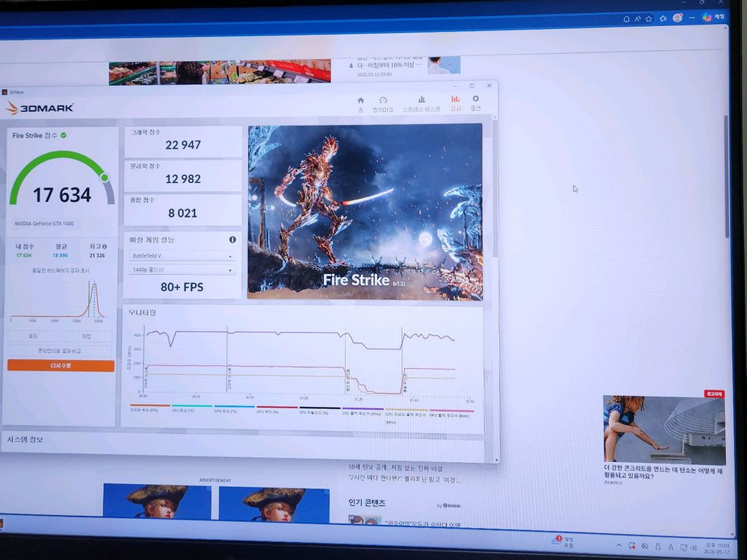Click the Load button under the score chart
Viewport: 747px width, 560px height.
coord(34,336)
